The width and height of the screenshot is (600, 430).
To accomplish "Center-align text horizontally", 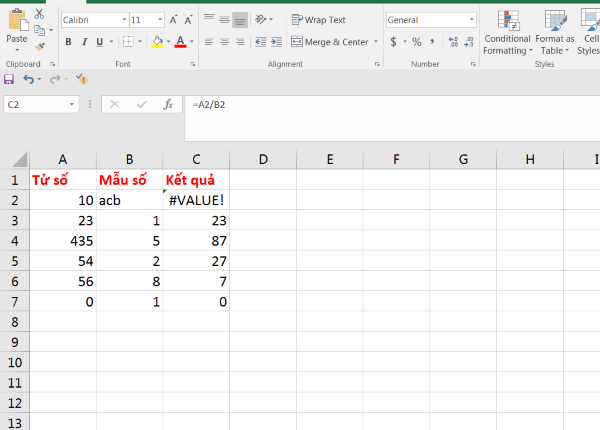I will pyautogui.click(x=224, y=42).
